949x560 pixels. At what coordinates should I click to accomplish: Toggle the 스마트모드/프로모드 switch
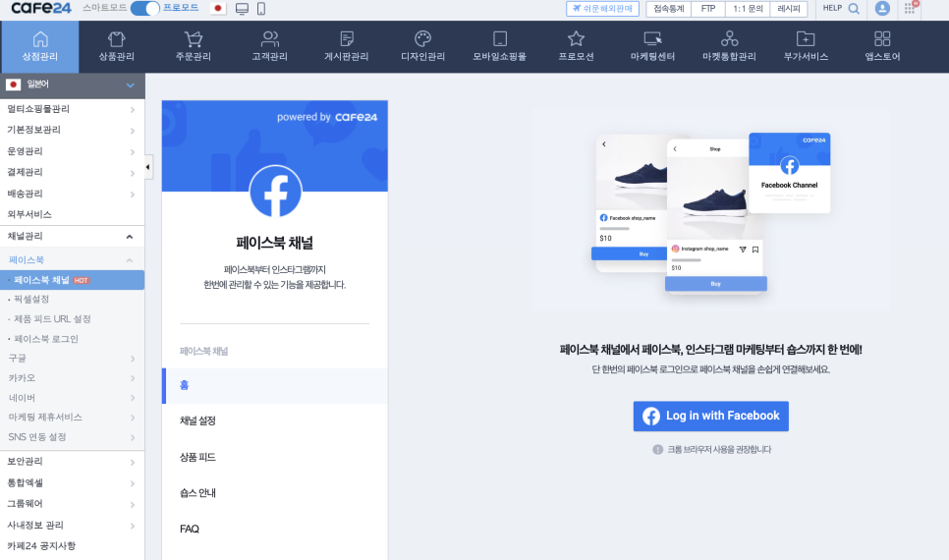(x=145, y=9)
